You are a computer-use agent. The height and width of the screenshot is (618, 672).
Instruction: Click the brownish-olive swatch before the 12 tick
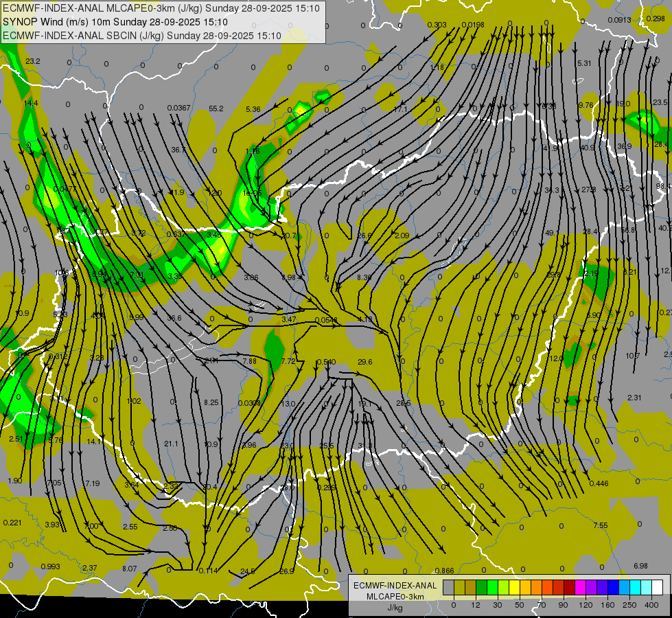click(471, 587)
